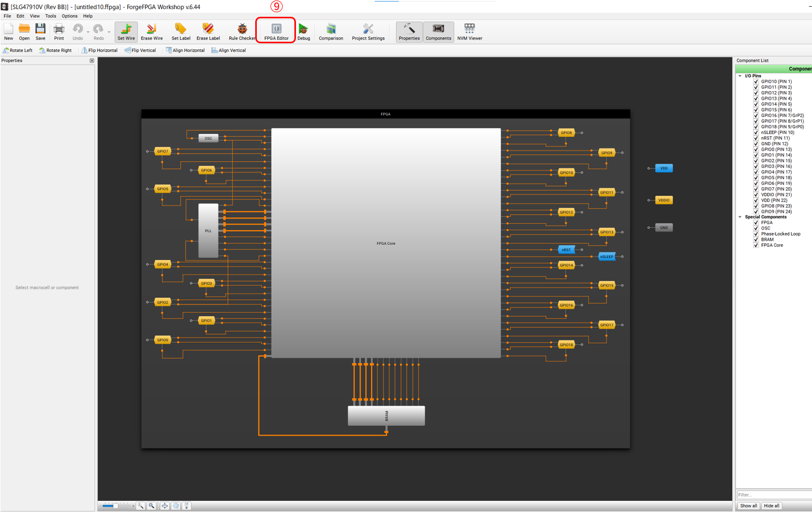Open the Redo history dropdown arrow
This screenshot has height=512, width=812.
(109, 33)
